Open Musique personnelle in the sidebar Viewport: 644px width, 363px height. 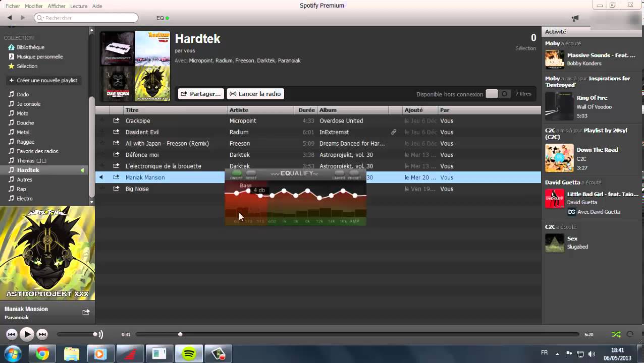pyautogui.click(x=39, y=56)
